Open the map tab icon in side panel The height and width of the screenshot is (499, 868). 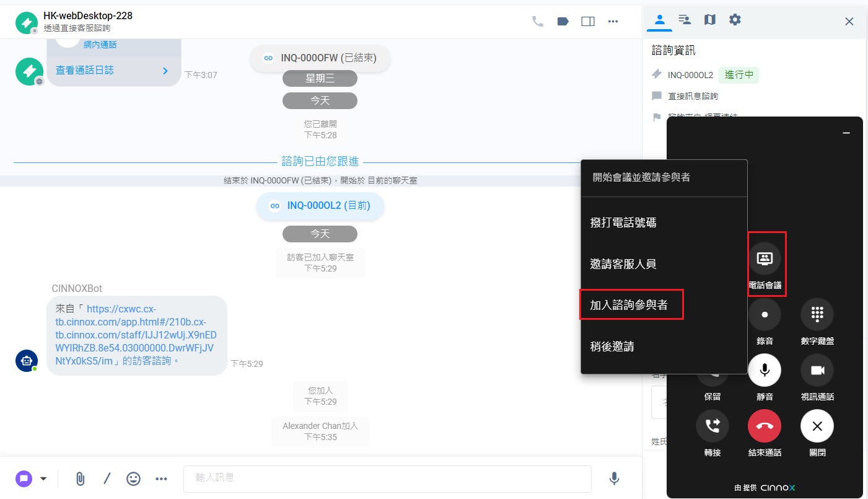[x=710, y=20]
